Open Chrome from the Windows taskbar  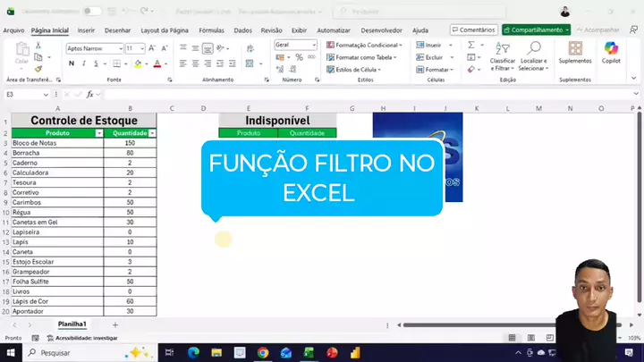(263, 352)
